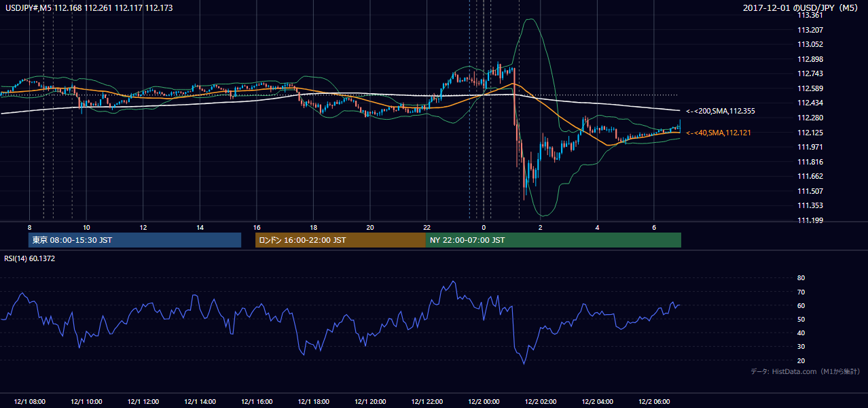Click the 200 SMA 112.355 label

721,111
